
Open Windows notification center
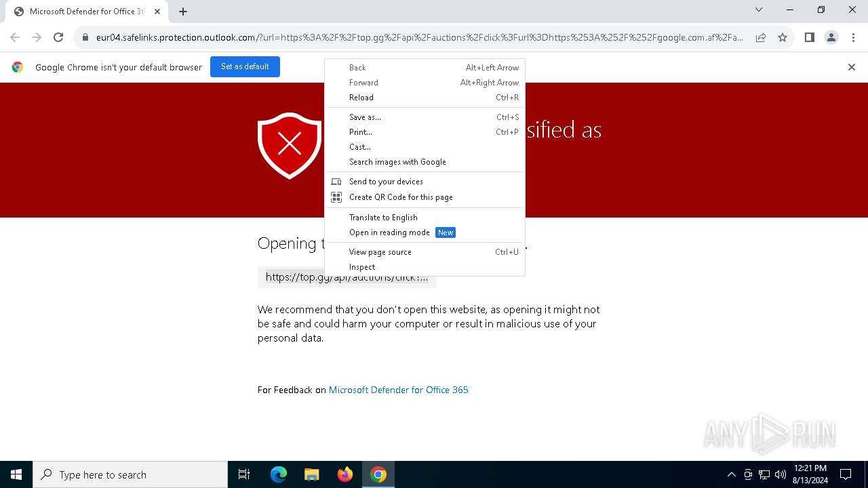(x=846, y=474)
